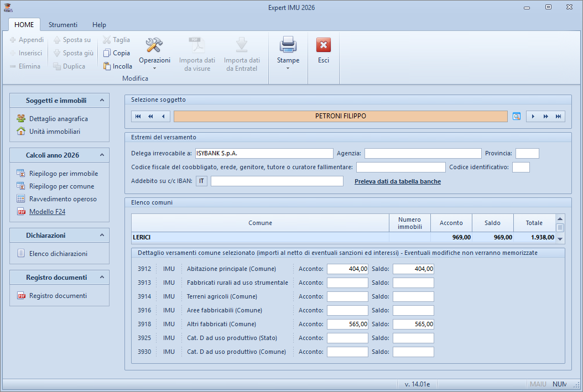583x392 pixels.
Task: Click the Copia copy icon
Action: [107, 53]
